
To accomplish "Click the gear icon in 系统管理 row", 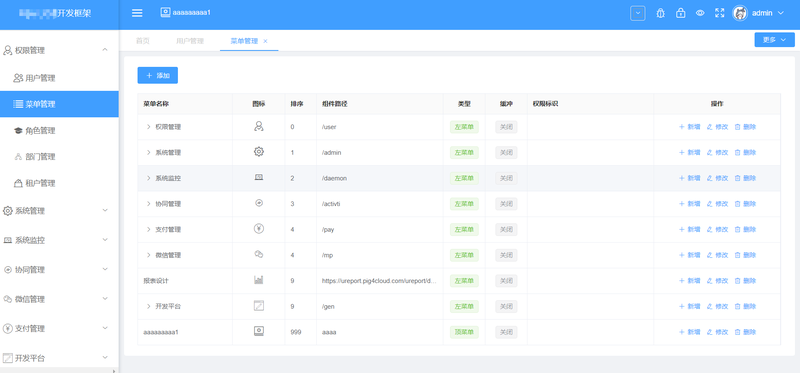I will (x=259, y=152).
